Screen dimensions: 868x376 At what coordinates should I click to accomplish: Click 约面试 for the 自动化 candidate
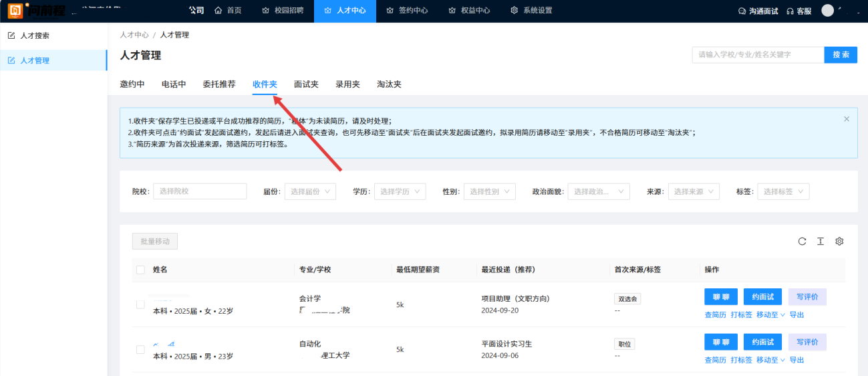pos(762,342)
